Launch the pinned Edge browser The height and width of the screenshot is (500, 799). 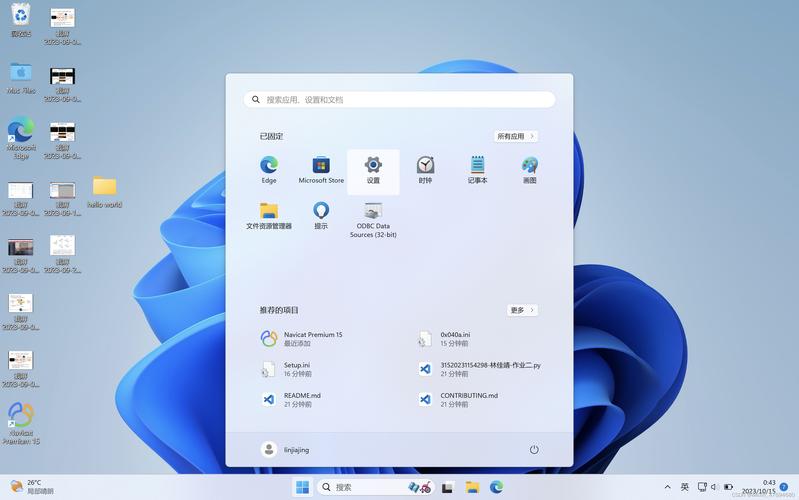pyautogui.click(x=269, y=166)
